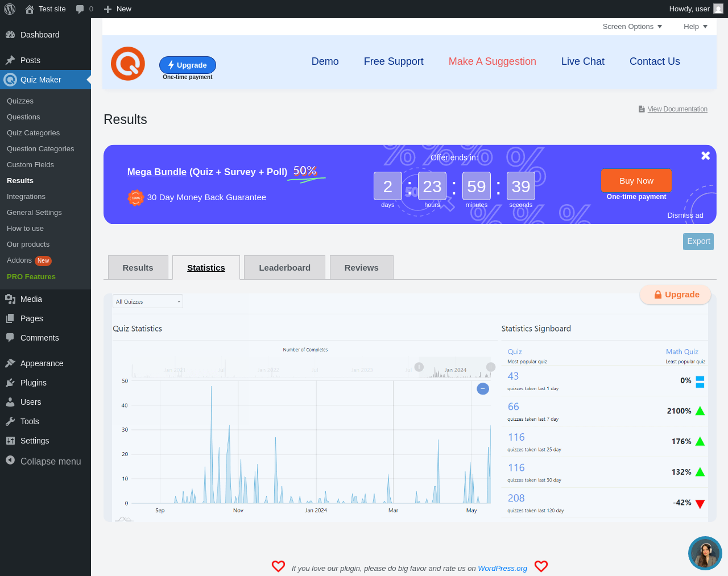Screen dimensions: 728x576
Task: Open Plugins in the sidebar
Action: coord(45,383)
